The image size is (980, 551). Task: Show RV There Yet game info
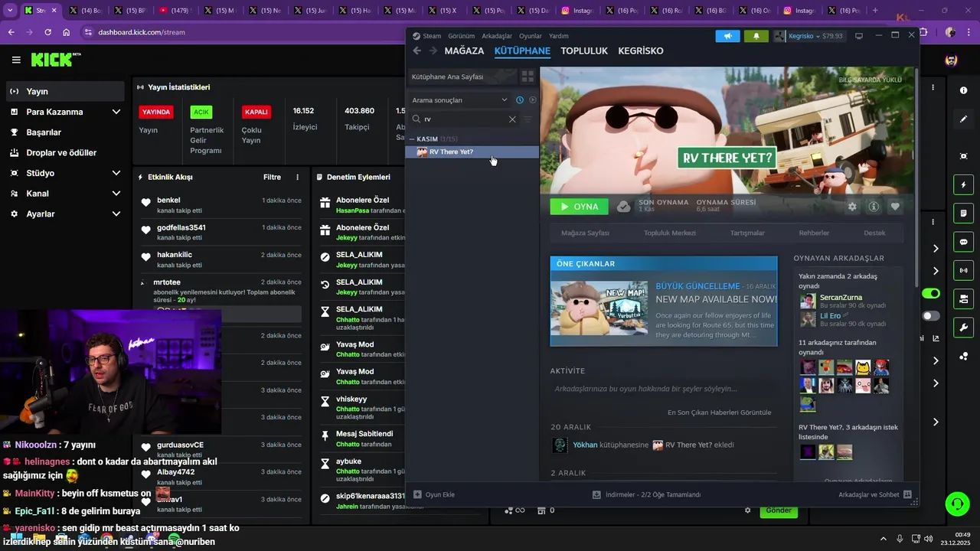pos(874,207)
